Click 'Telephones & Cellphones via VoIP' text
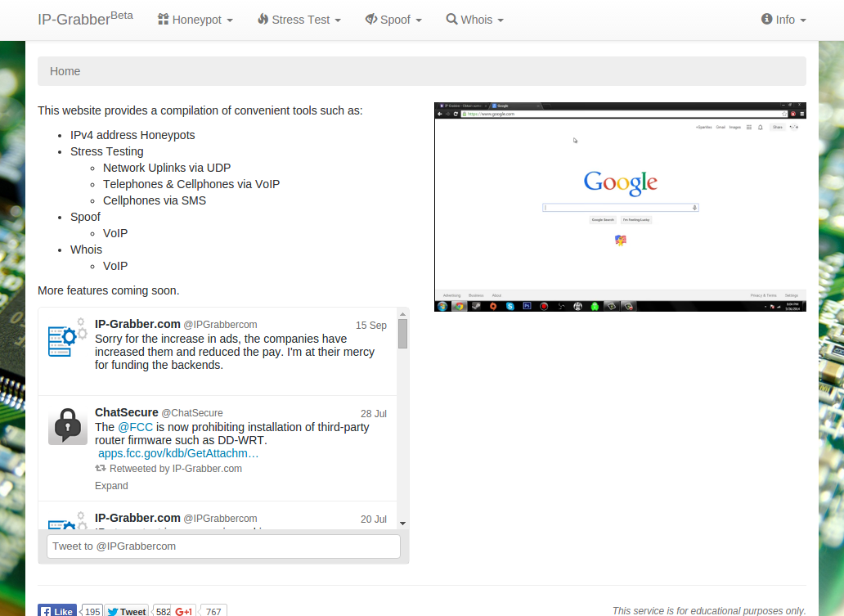This screenshot has width=844, height=616. point(191,184)
